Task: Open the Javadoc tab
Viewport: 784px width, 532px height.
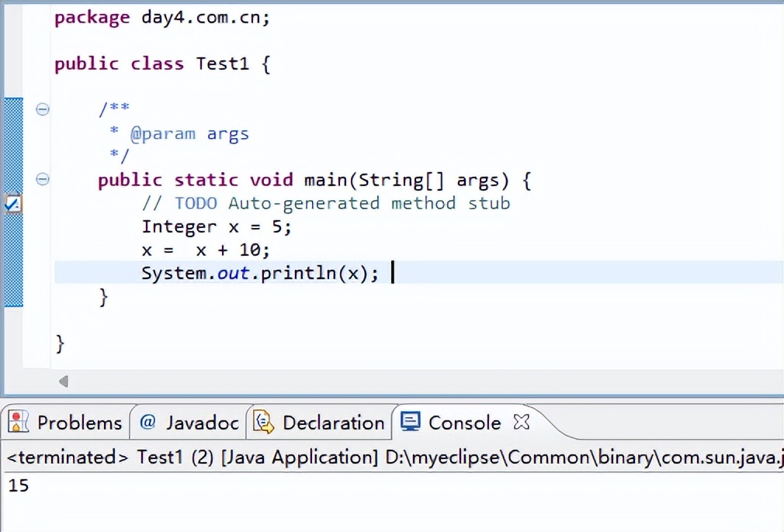Action: tap(189, 423)
